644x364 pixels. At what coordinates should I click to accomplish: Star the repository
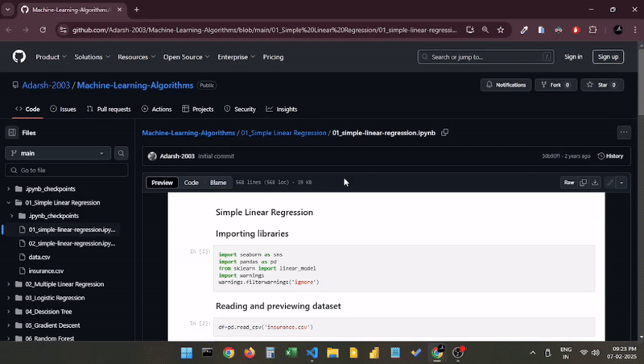(x=602, y=85)
